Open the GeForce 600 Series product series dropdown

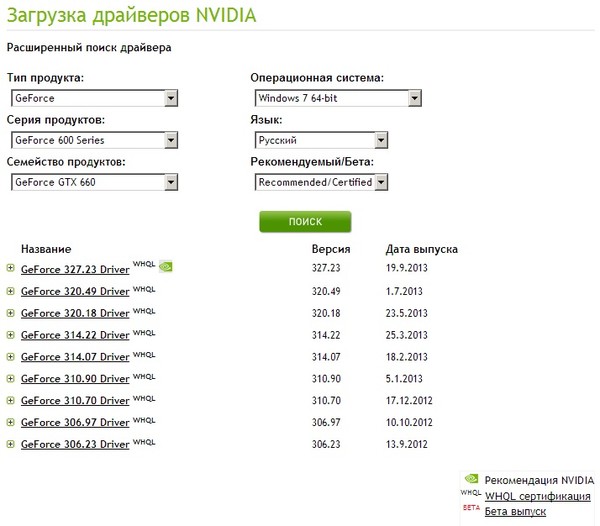[95, 140]
